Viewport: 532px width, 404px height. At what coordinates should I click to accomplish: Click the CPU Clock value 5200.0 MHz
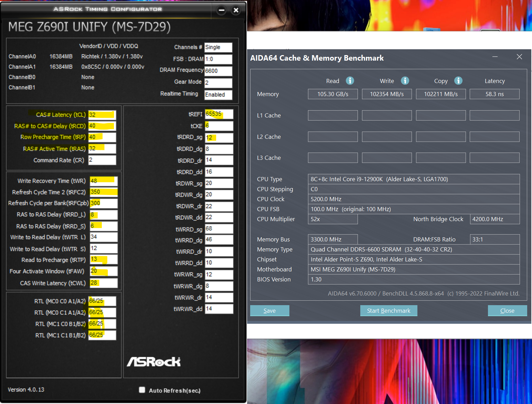tap(414, 199)
